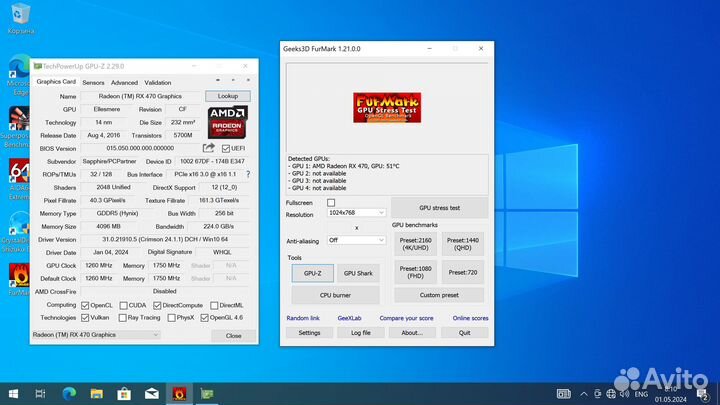
Task: Switch the ENG input language
Action: coord(641,394)
